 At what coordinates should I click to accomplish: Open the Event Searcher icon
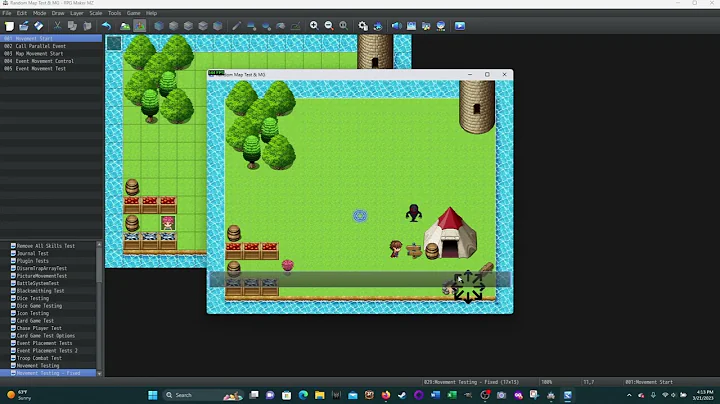coord(411,26)
